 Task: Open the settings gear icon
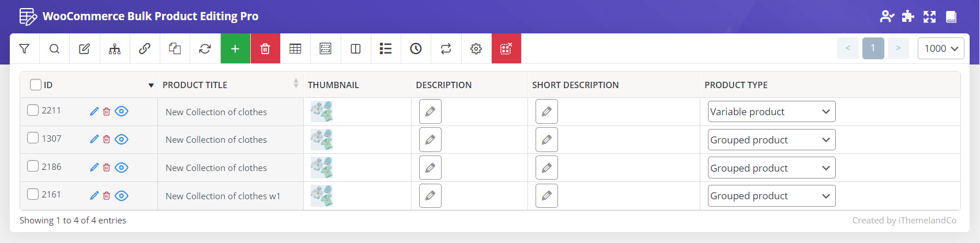[x=476, y=49]
